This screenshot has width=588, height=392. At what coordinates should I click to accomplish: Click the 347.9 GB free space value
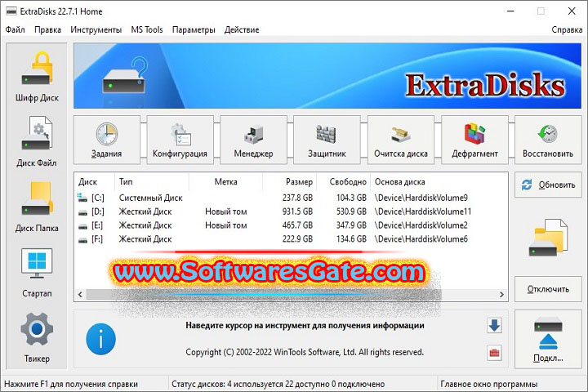(x=351, y=225)
